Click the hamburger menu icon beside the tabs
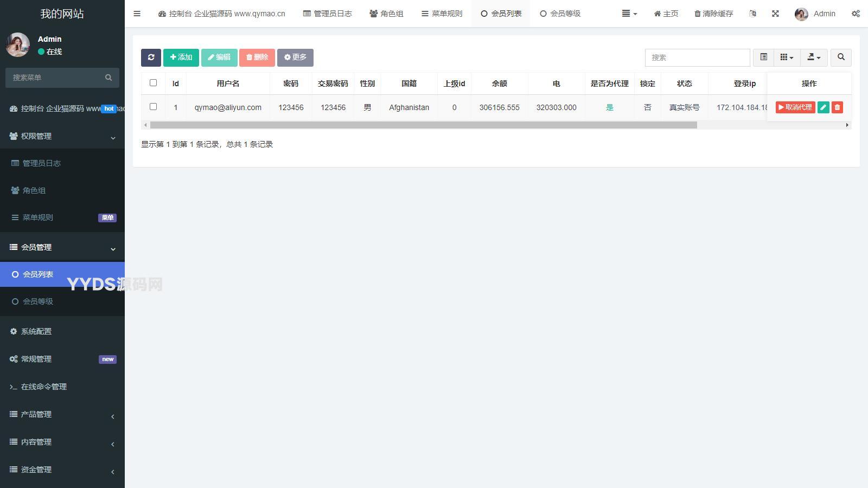This screenshot has width=868, height=488. coord(137,14)
